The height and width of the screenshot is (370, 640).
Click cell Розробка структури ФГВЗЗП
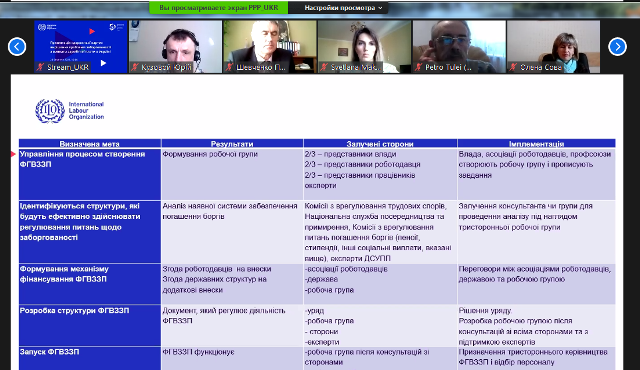(90, 326)
